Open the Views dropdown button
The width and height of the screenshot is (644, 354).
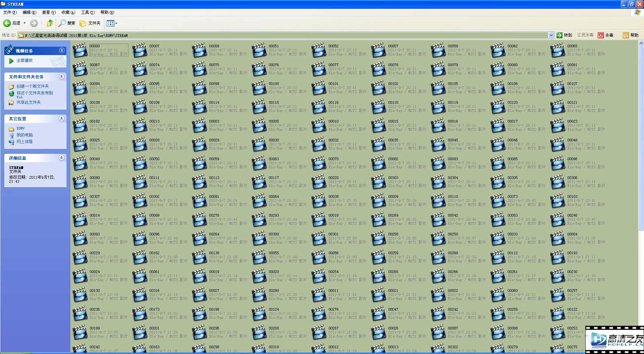coord(112,23)
